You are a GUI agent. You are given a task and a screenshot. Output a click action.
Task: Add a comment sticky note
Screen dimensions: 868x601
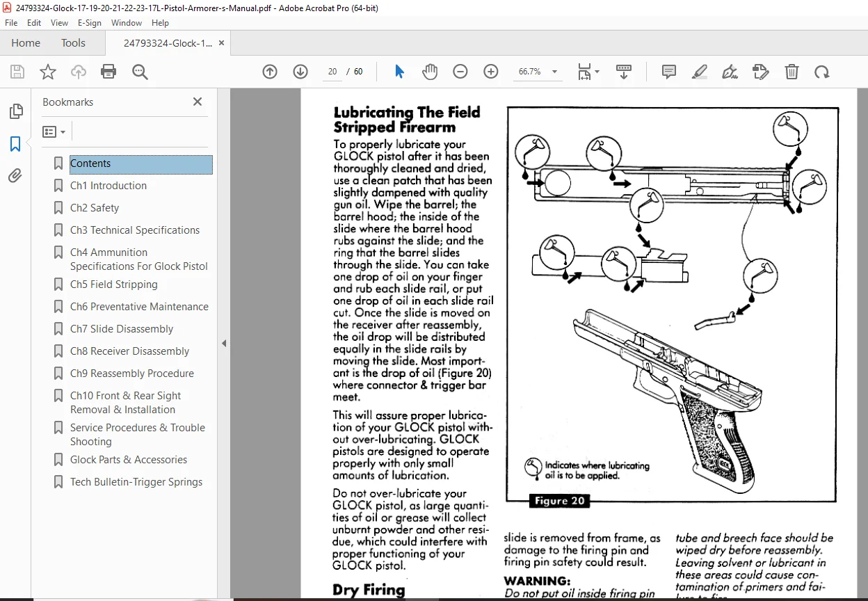(669, 72)
